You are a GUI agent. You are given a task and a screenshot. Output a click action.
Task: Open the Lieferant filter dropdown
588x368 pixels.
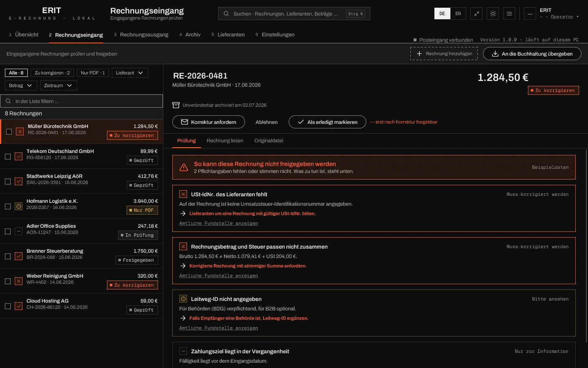click(130, 73)
